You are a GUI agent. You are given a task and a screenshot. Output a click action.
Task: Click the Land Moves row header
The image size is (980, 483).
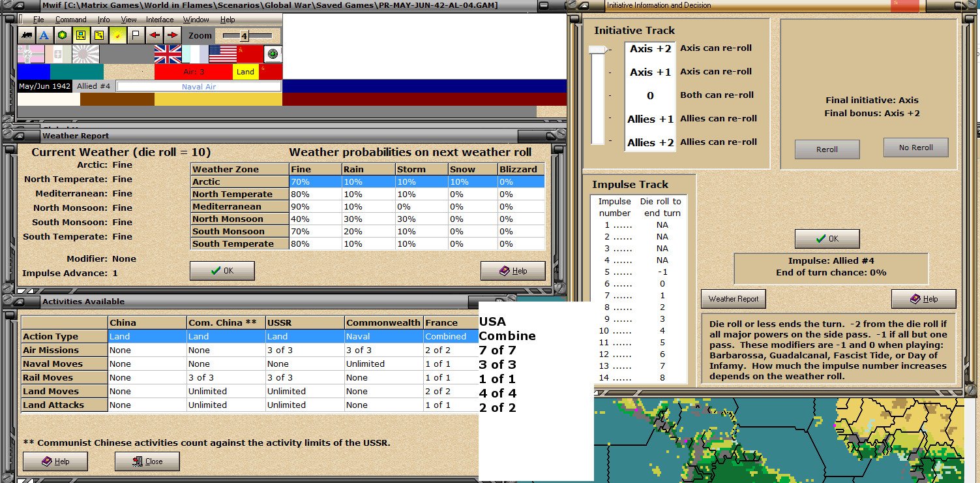tap(65, 391)
